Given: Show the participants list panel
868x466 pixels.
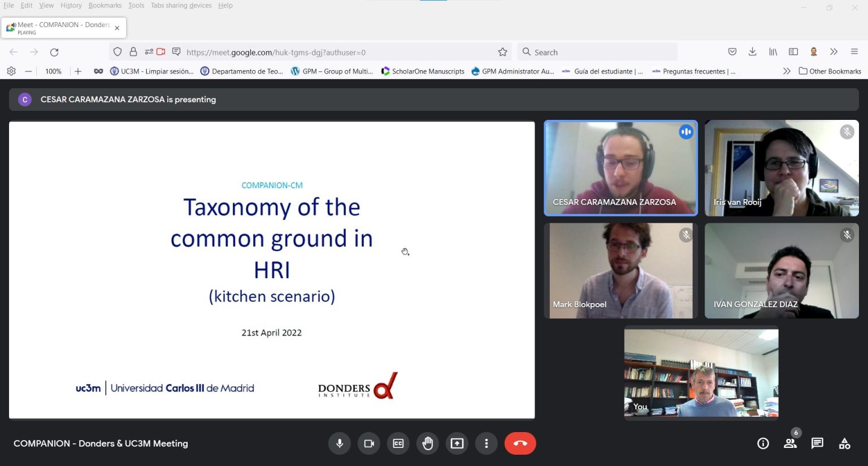Looking at the screenshot, I should coord(790,443).
